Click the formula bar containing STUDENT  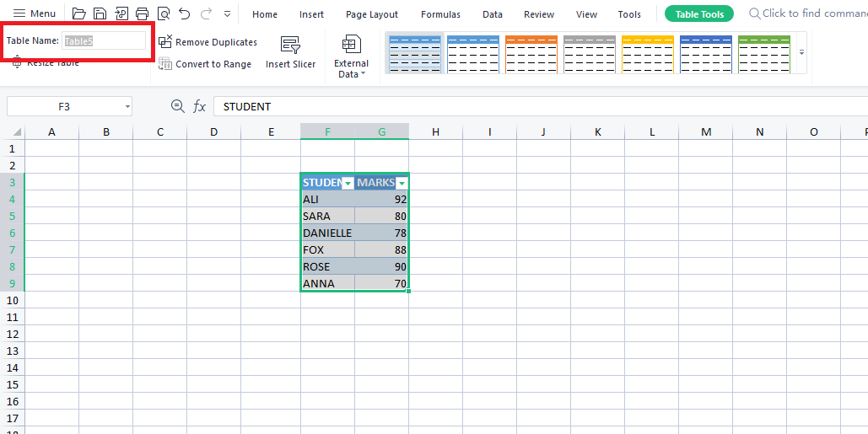540,107
